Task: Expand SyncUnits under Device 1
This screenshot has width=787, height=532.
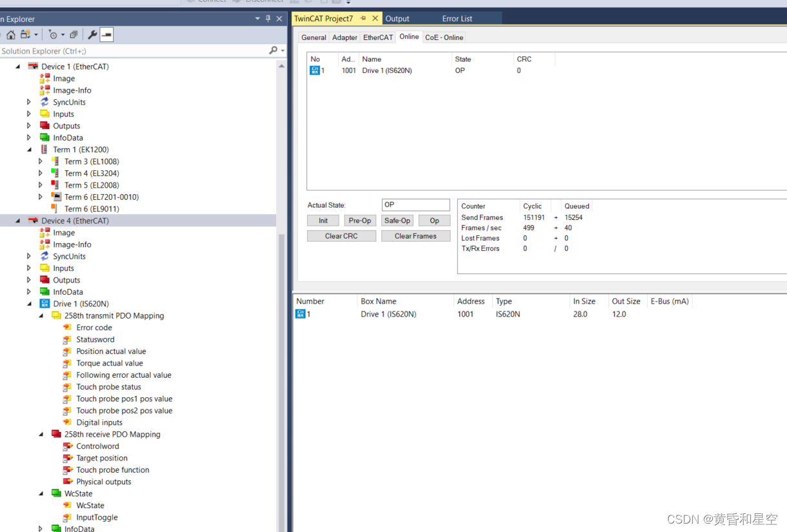Action: click(x=28, y=102)
